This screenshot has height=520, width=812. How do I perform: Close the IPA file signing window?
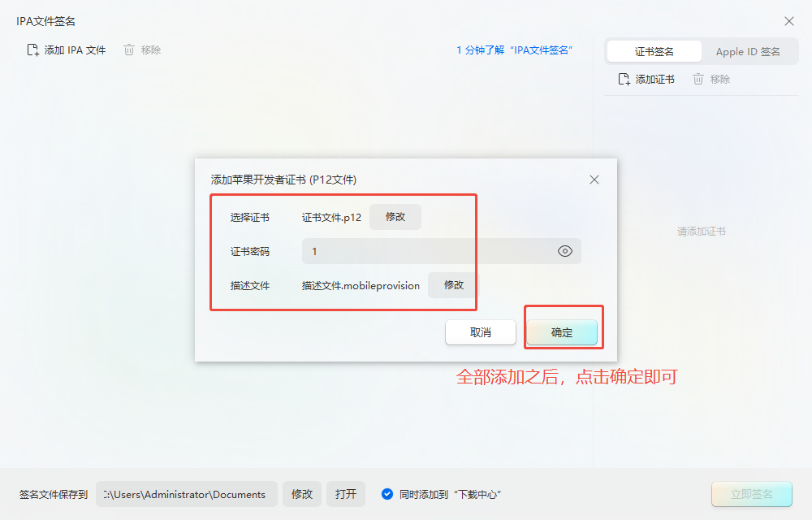pos(789,21)
